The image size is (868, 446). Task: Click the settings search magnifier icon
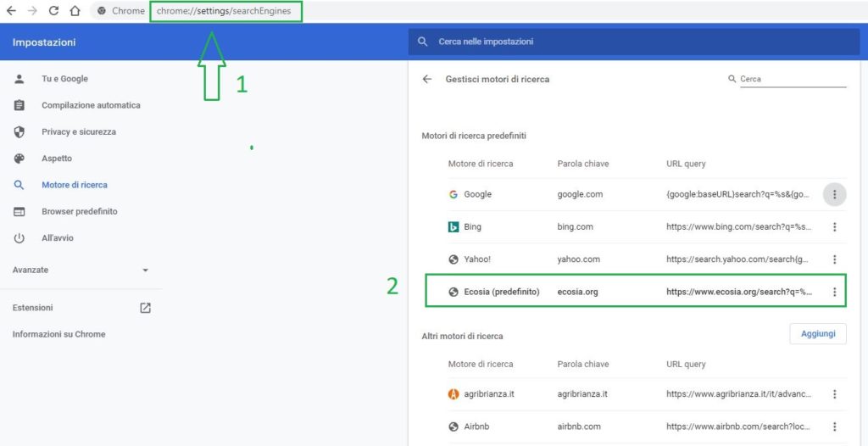423,42
